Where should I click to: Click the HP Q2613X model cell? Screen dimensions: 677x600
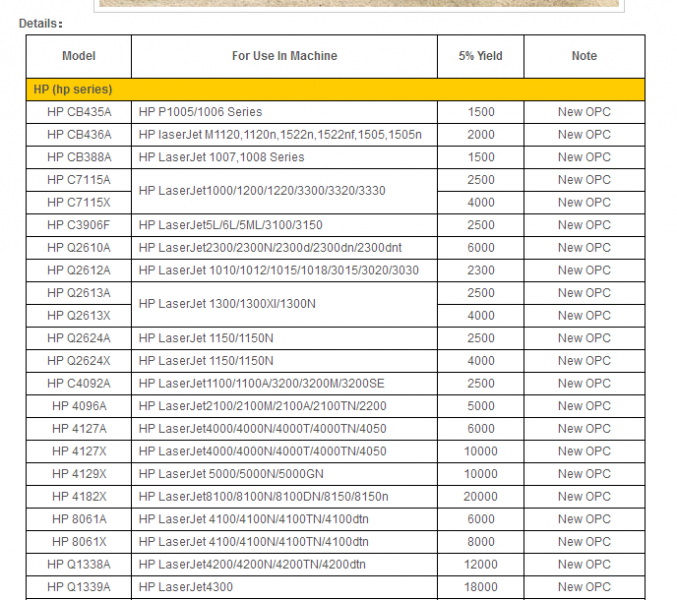tap(79, 316)
